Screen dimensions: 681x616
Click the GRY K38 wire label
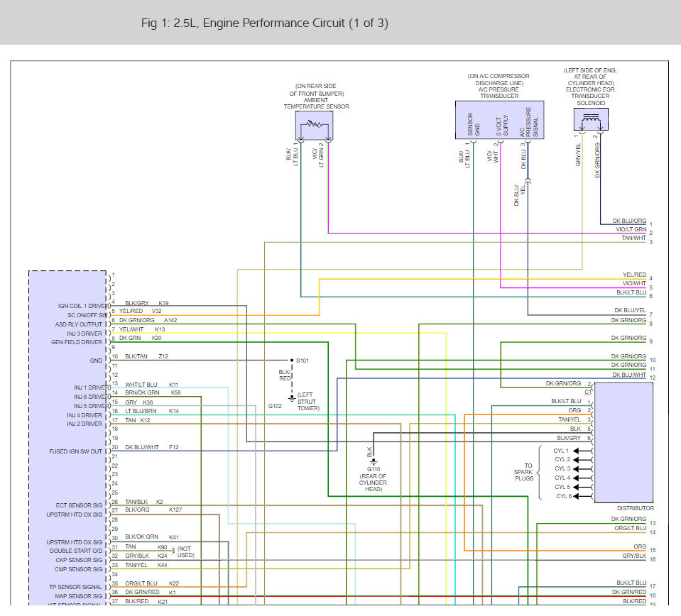pos(139,402)
